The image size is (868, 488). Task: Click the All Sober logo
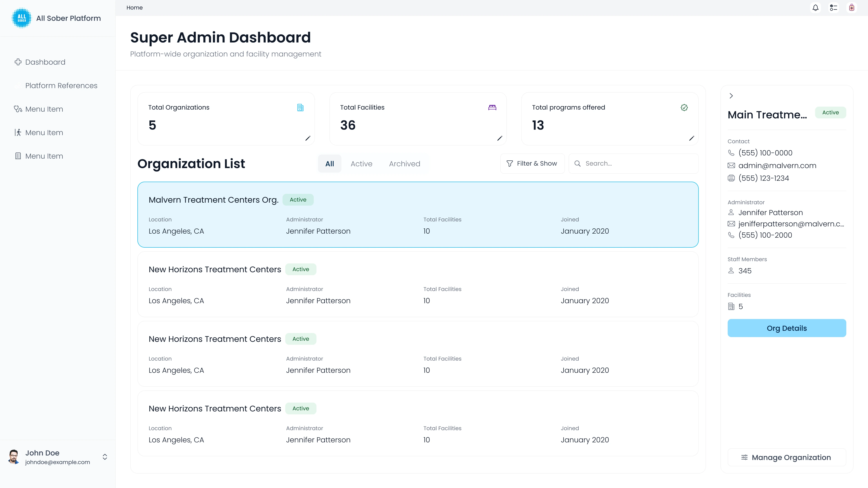21,18
